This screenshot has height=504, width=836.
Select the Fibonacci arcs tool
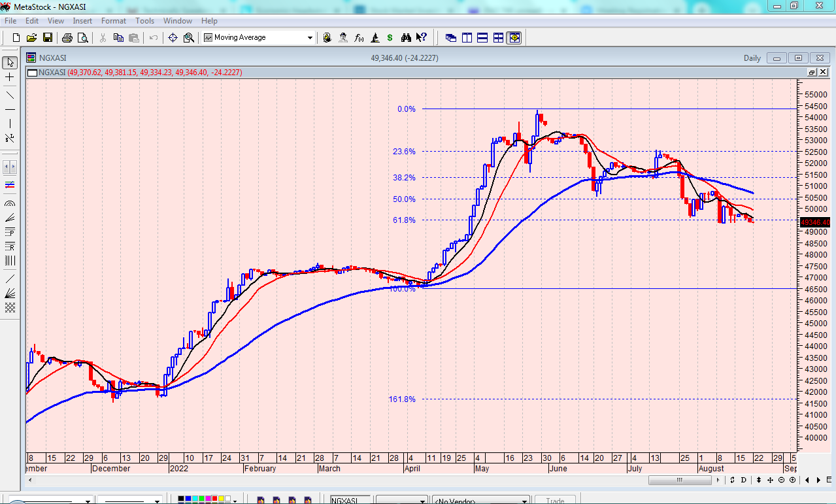(10, 203)
